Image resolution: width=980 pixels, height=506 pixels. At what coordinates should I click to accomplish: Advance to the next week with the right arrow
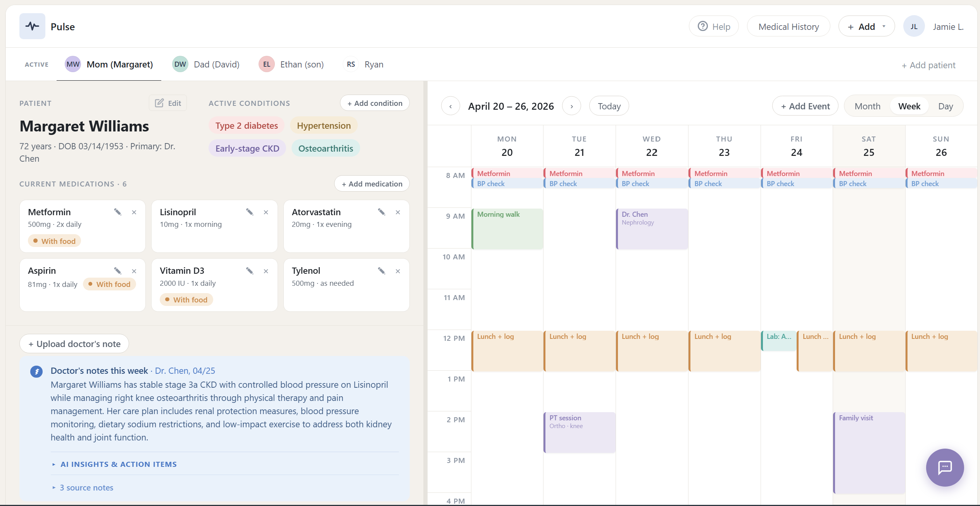(571, 106)
